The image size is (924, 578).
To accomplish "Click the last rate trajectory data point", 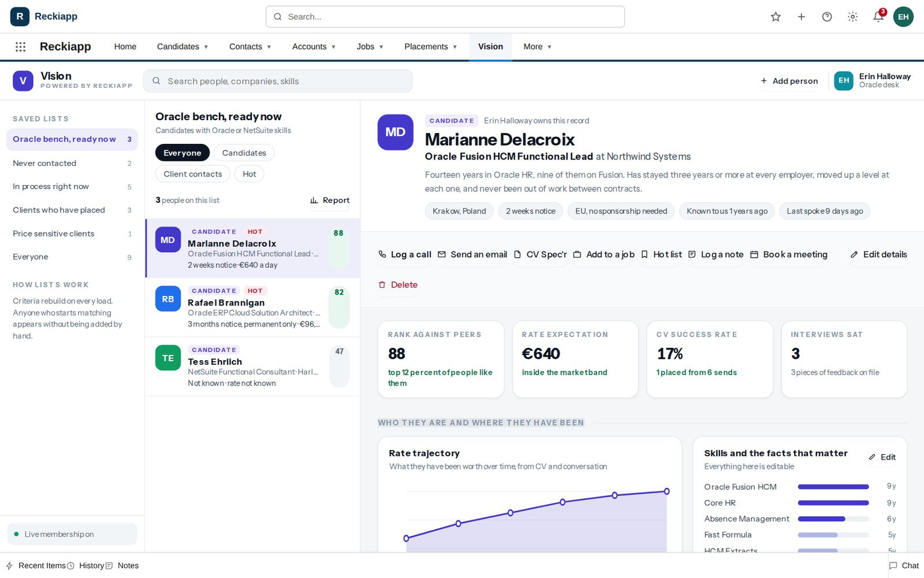I will click(666, 491).
